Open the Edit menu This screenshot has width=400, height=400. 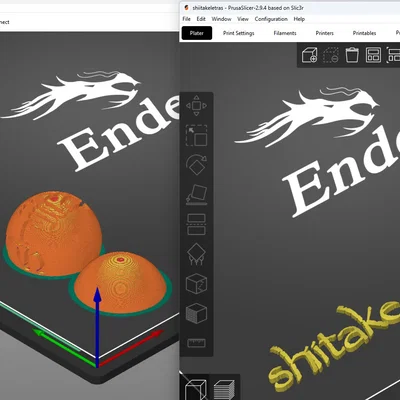tap(201, 19)
